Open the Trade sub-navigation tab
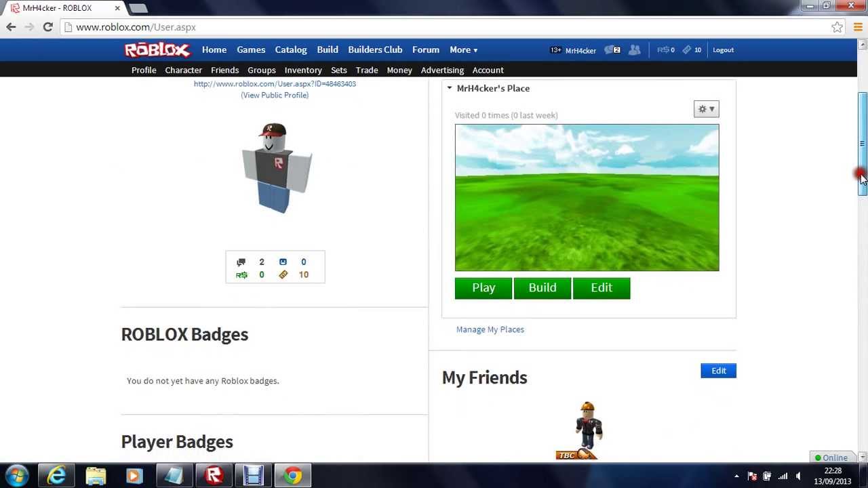Image resolution: width=868 pixels, height=488 pixels. pos(367,70)
